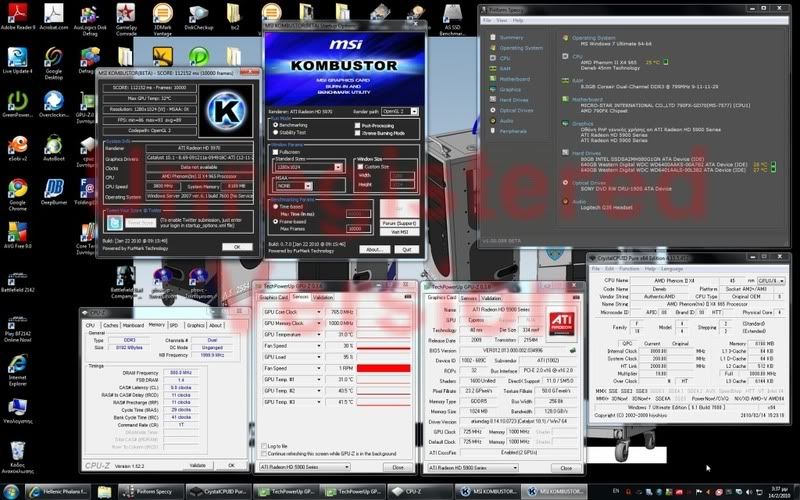This screenshot has width=800, height=500.
Task: Open the bc2 folder on desktop
Action: pos(235,16)
